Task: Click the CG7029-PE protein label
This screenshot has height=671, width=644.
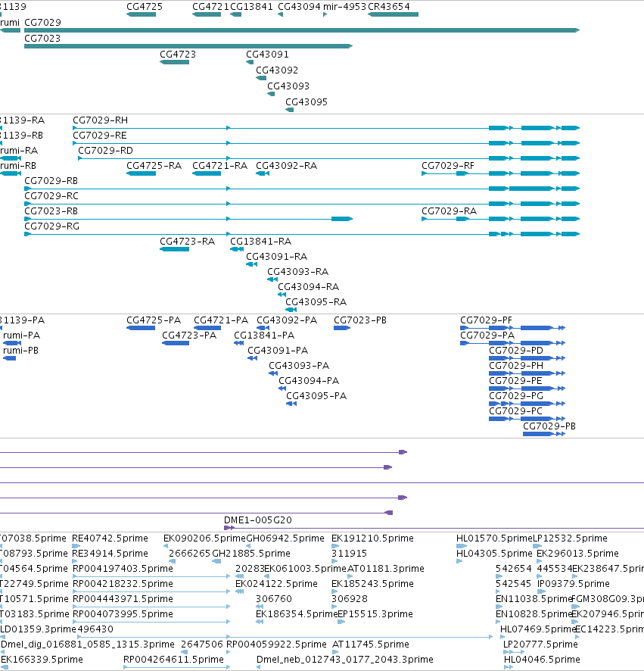Action: 515,381
